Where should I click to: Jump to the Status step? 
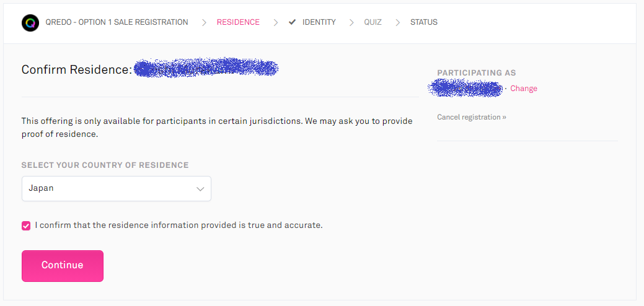tap(423, 22)
